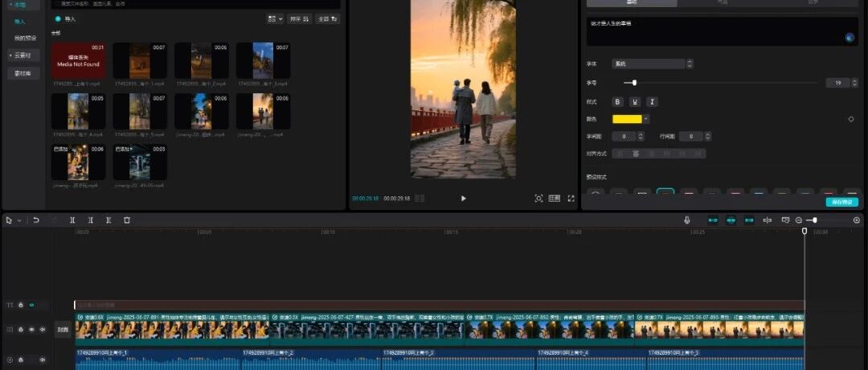Image resolution: width=868 pixels, height=370 pixels.
Task: Select the 00:05 media thumbnail
Action: point(79,111)
